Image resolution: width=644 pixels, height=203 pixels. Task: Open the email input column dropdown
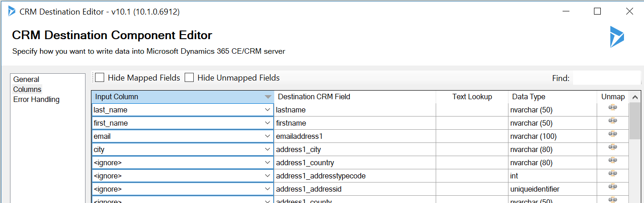tap(267, 136)
